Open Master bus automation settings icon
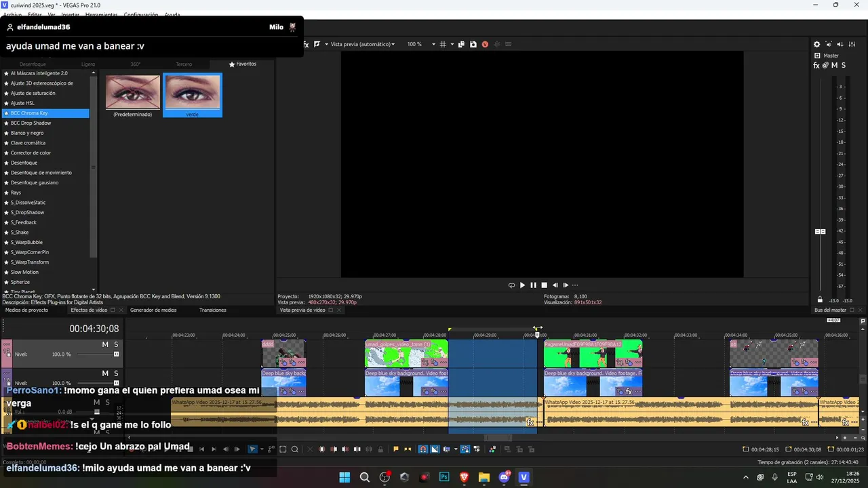The width and height of the screenshot is (868, 488). (x=825, y=65)
